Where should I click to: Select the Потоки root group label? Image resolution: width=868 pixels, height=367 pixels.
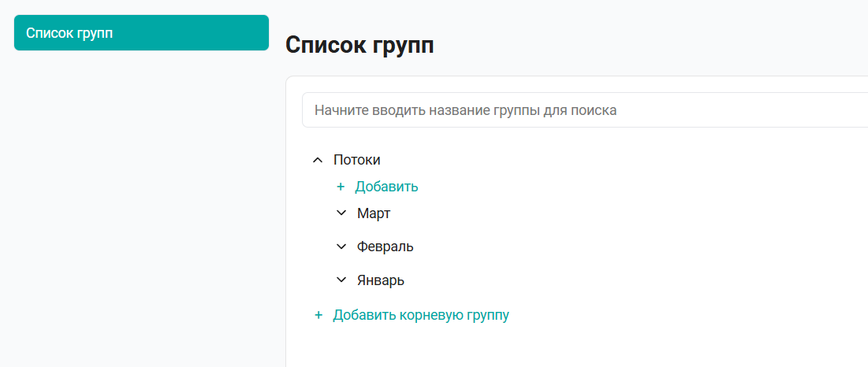click(357, 161)
